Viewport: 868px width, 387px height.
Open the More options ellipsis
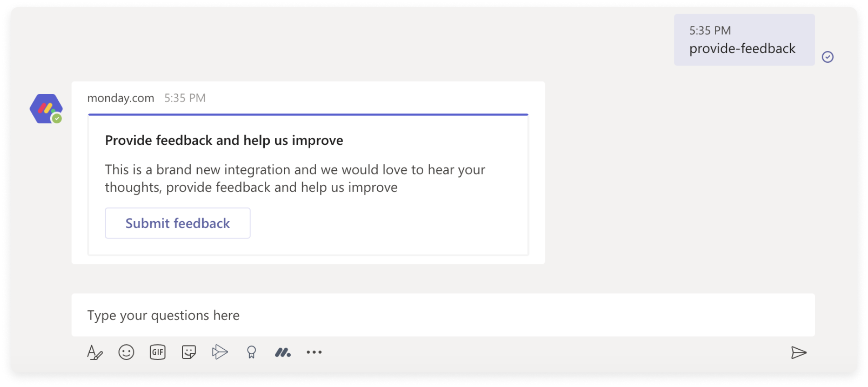314,352
